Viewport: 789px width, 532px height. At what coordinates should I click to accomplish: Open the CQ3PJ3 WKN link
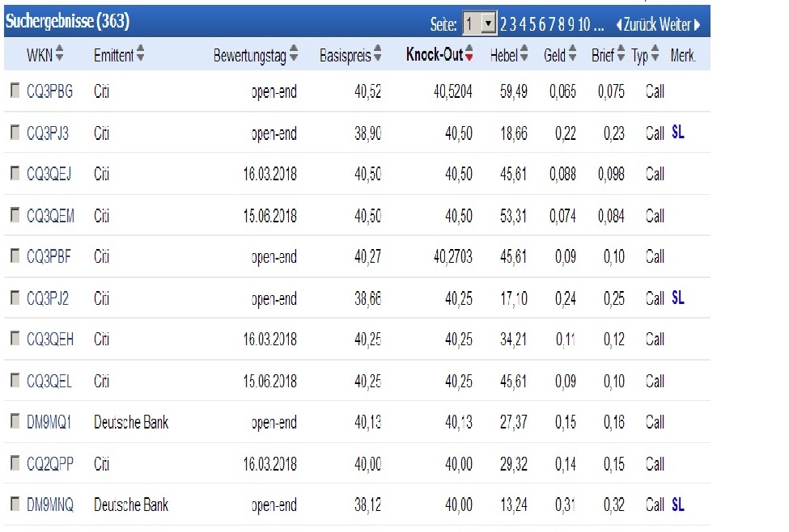click(48, 133)
